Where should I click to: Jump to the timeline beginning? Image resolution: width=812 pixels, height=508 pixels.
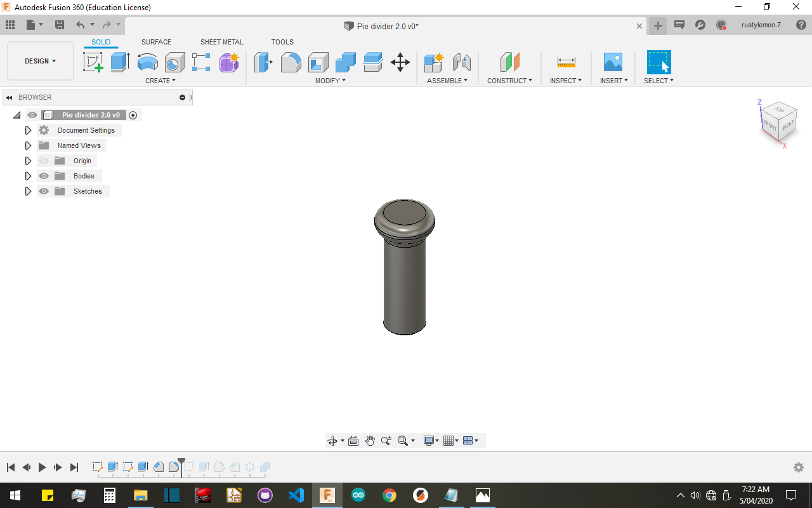[x=11, y=467]
